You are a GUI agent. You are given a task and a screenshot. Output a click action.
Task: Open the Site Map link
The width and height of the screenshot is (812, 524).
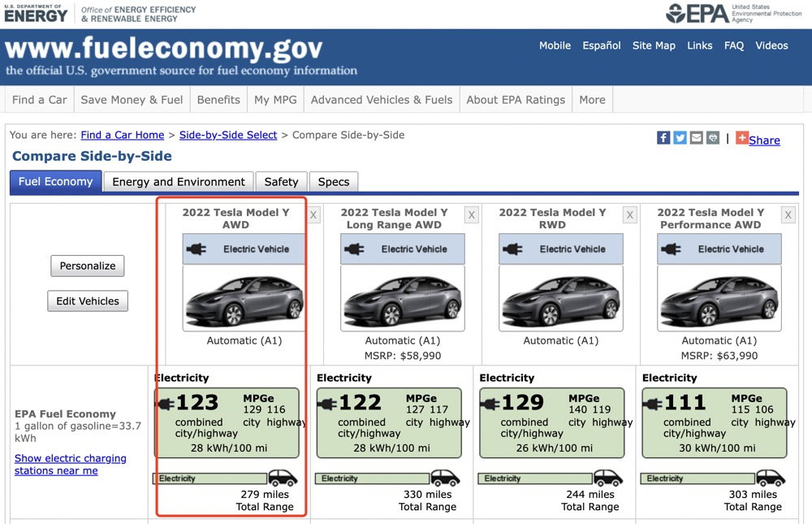point(654,45)
